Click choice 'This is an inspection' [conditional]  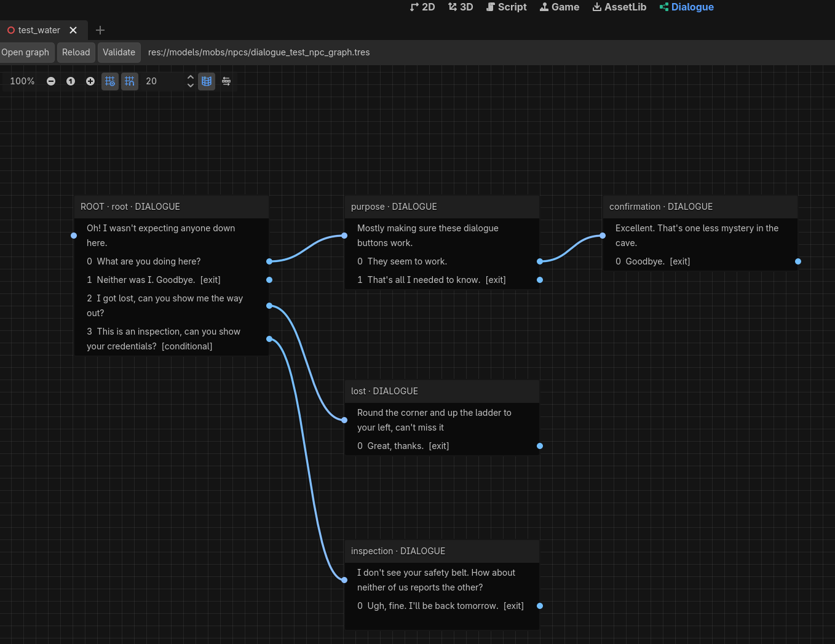click(164, 339)
